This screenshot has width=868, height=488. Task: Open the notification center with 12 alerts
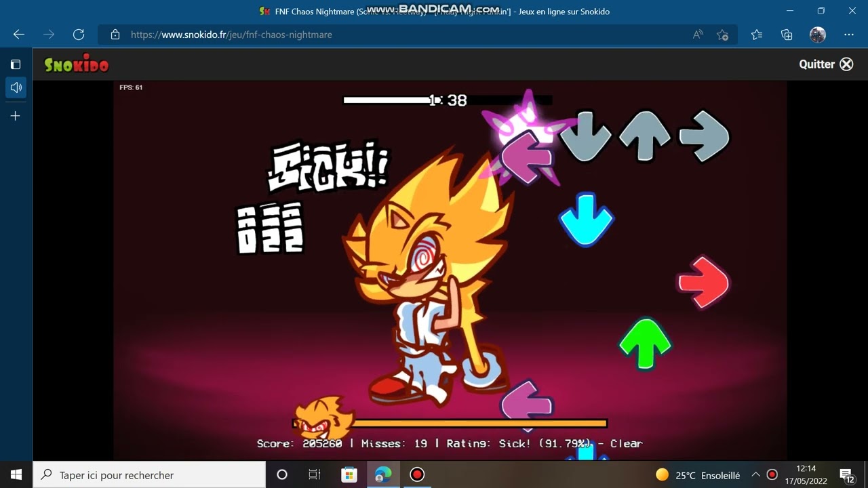[x=847, y=475]
